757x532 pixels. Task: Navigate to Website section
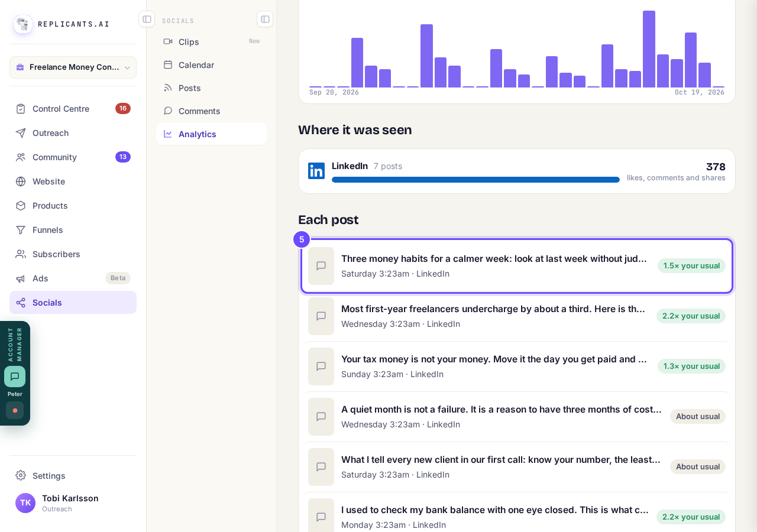pyautogui.click(x=73, y=181)
